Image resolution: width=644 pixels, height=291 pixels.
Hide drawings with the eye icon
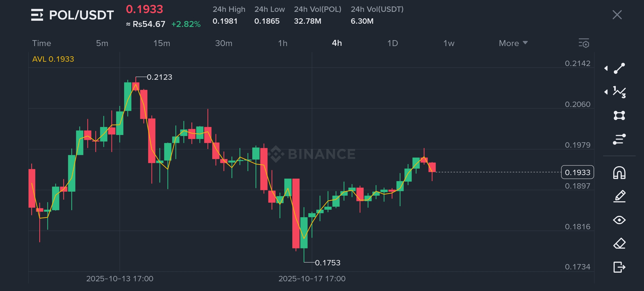tap(619, 220)
